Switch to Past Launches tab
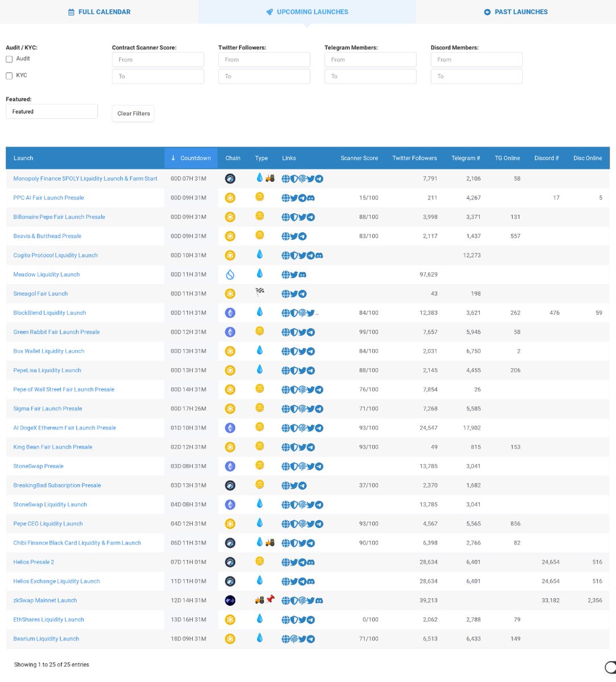Image resolution: width=616 pixels, height=682 pixels. (x=516, y=12)
